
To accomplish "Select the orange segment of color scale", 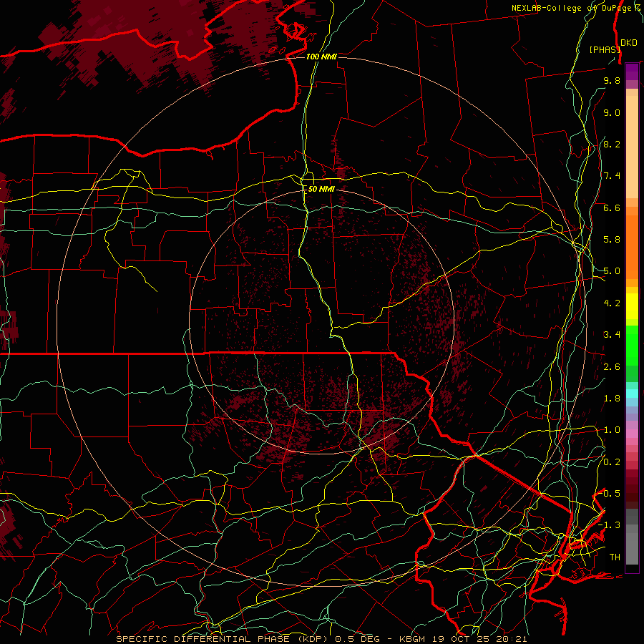I will coord(632,246).
